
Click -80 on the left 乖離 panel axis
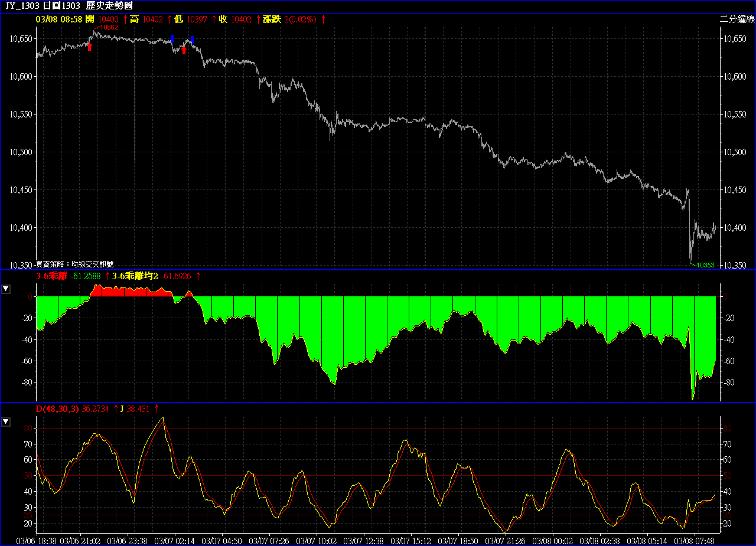[26, 382]
